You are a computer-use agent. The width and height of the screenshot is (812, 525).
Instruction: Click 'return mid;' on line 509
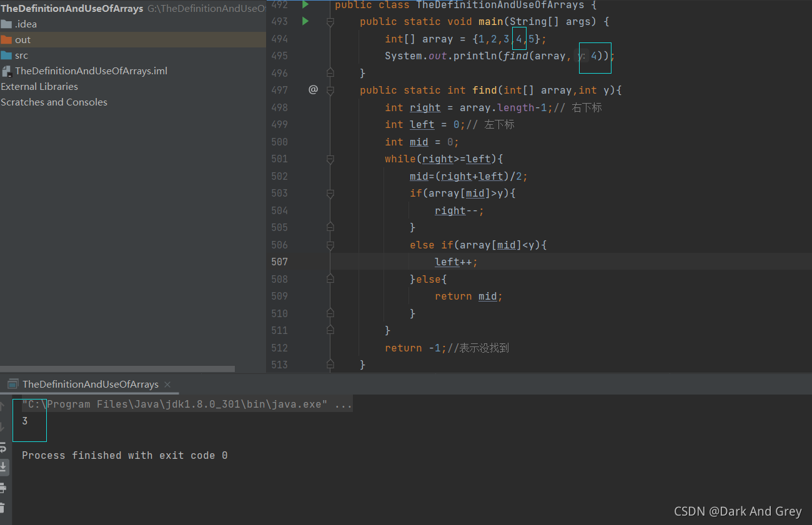coord(469,297)
